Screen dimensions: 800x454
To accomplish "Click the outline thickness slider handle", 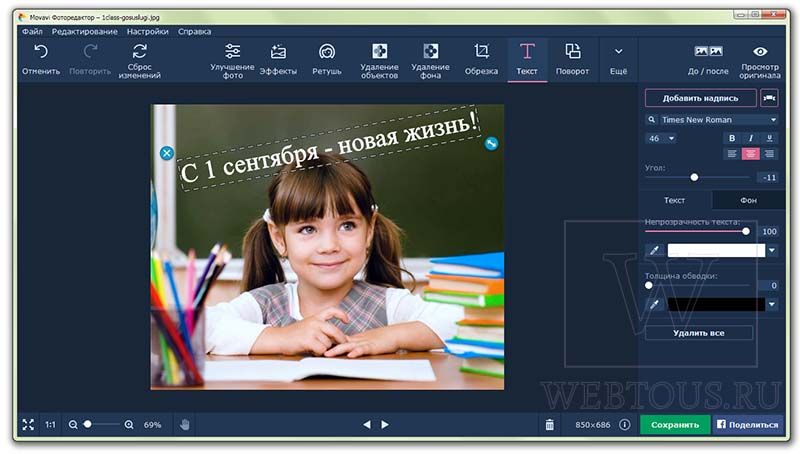I will 648,285.
